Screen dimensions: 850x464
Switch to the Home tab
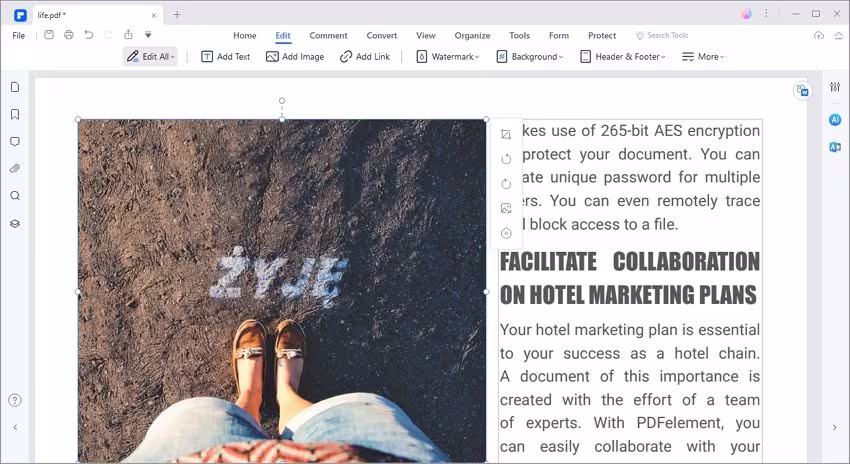click(x=244, y=35)
